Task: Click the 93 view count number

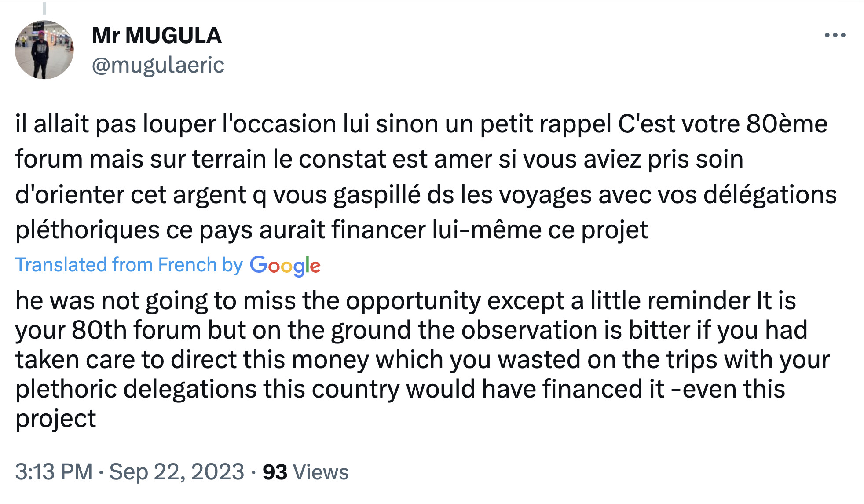Action: click(x=275, y=472)
